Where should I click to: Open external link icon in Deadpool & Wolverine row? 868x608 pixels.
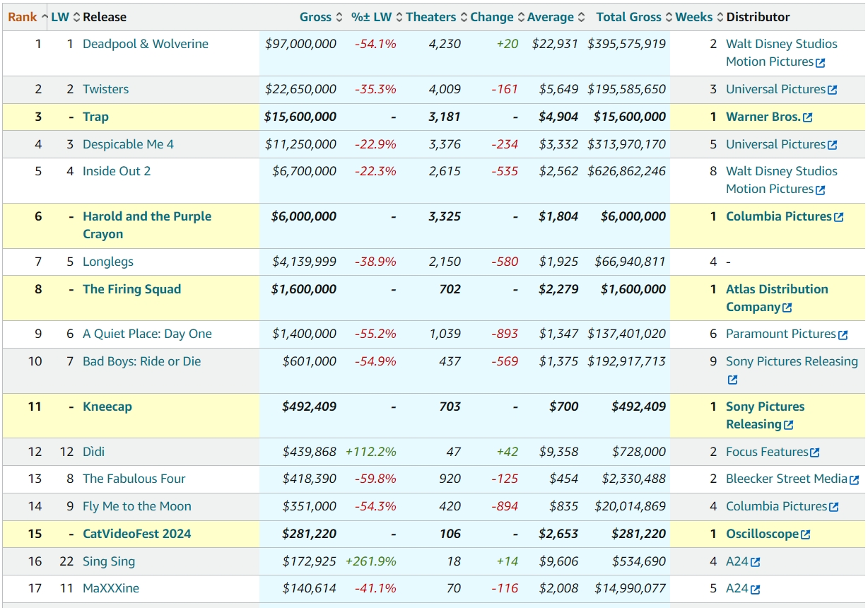pyautogui.click(x=820, y=63)
